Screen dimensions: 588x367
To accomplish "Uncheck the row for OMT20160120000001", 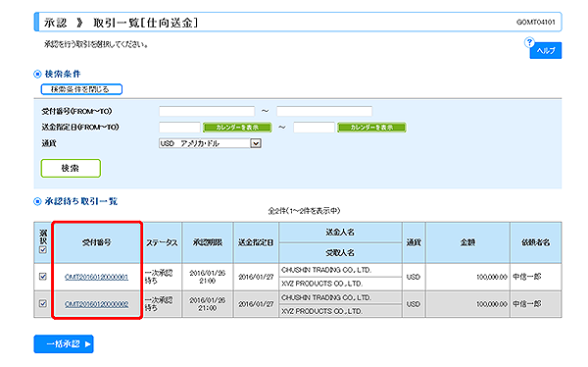I will [x=43, y=277].
